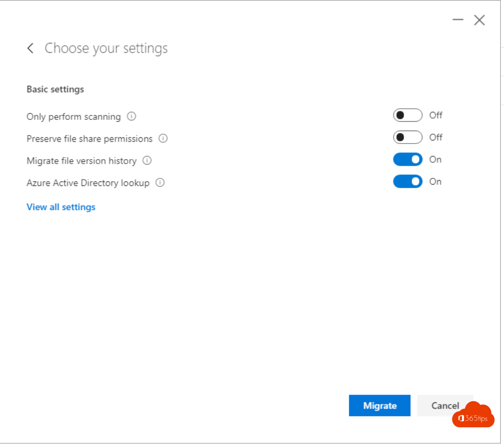The height and width of the screenshot is (445, 504).
Task: Open View all settings link
Action: click(61, 207)
